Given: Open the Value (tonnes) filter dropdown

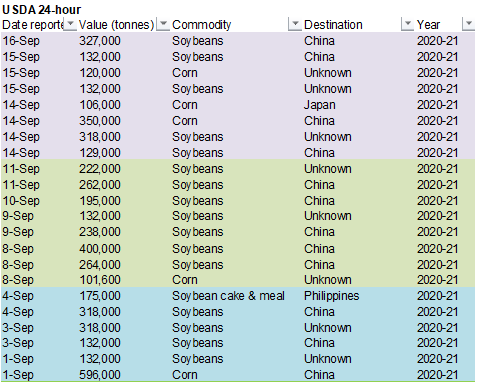Looking at the screenshot, I should (x=163, y=24).
